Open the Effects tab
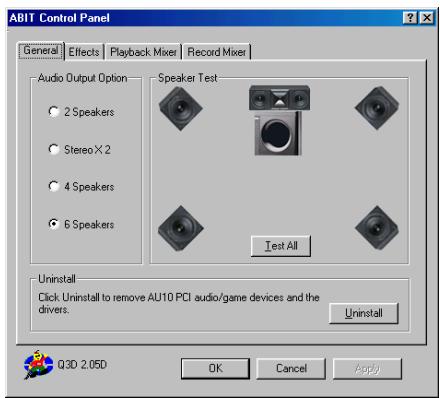This screenshot has height=398, width=440. [x=84, y=52]
